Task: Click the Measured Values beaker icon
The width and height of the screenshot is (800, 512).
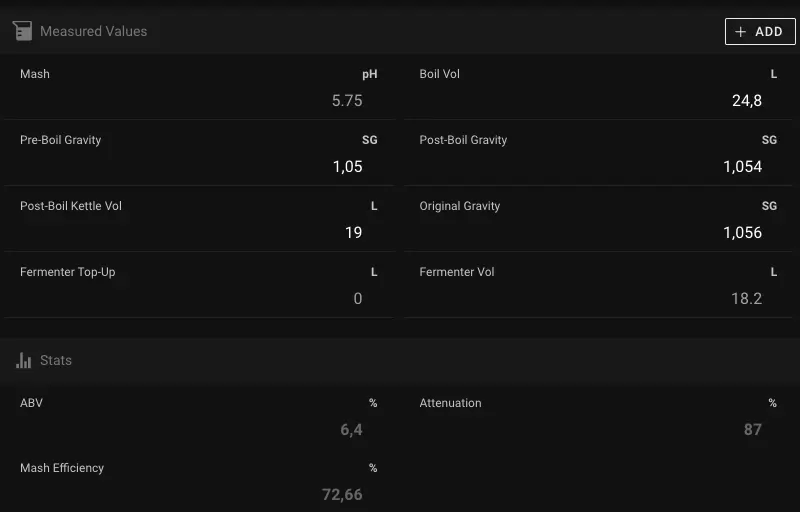Action: (22, 31)
